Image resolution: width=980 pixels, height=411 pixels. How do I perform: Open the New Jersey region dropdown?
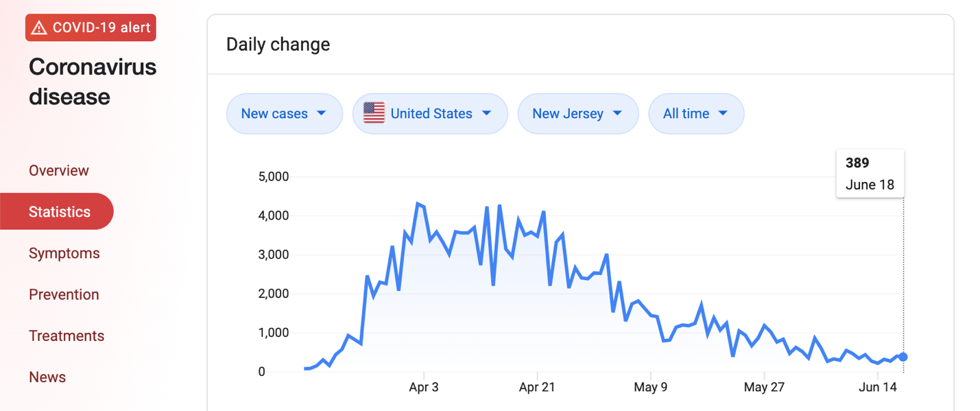click(577, 114)
